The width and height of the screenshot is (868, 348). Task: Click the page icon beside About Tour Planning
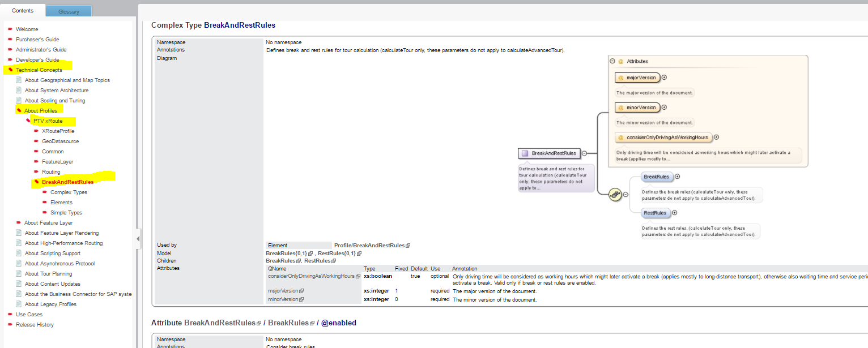tap(19, 274)
